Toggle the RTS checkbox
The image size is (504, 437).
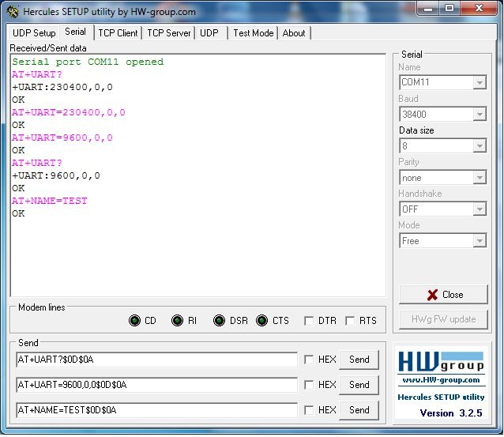click(x=350, y=321)
